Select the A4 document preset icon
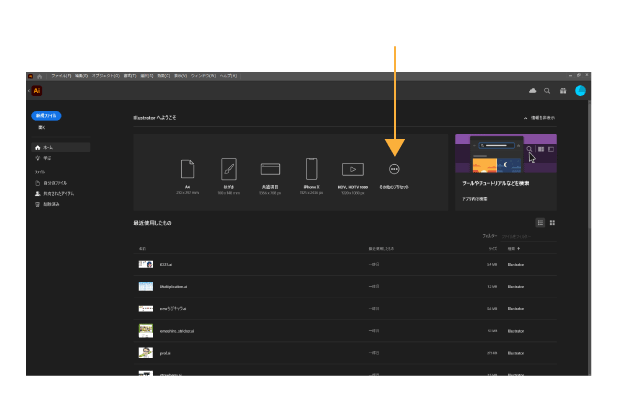This screenshot has width=620, height=420. [188, 169]
